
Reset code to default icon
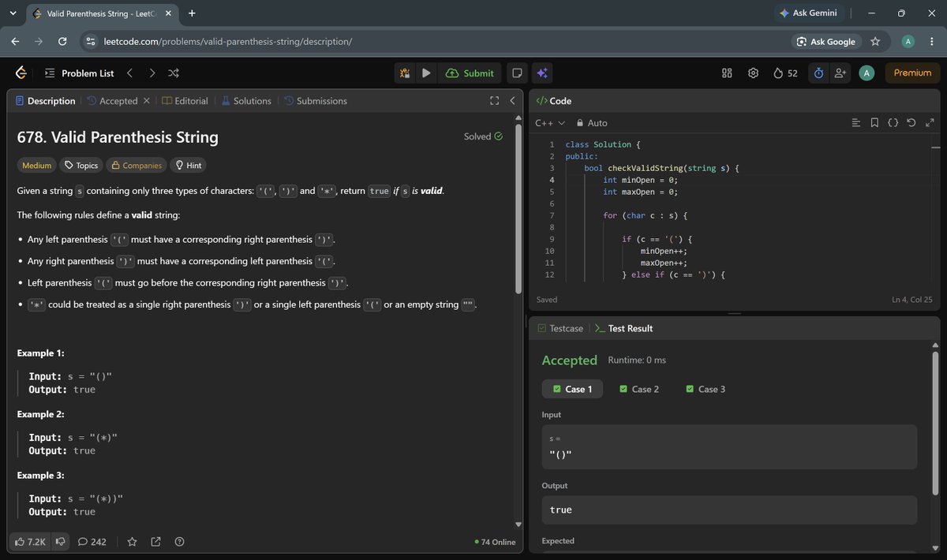[911, 123]
